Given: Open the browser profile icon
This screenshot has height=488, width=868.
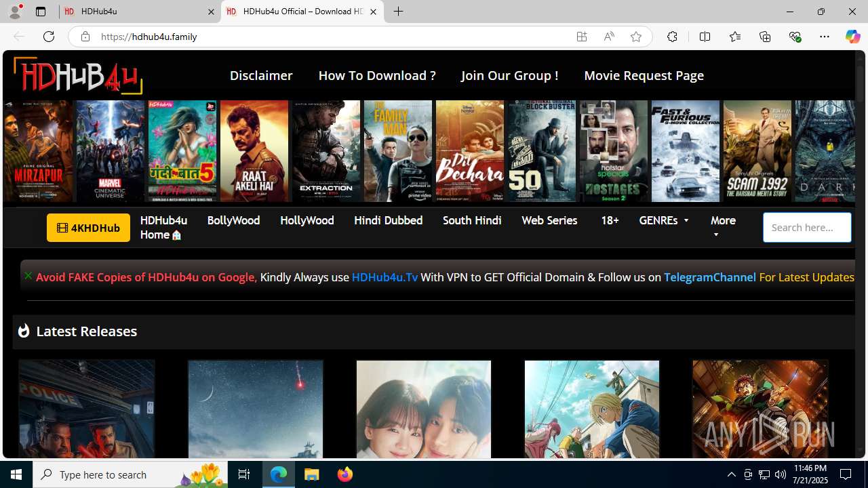Looking at the screenshot, I should [15, 12].
